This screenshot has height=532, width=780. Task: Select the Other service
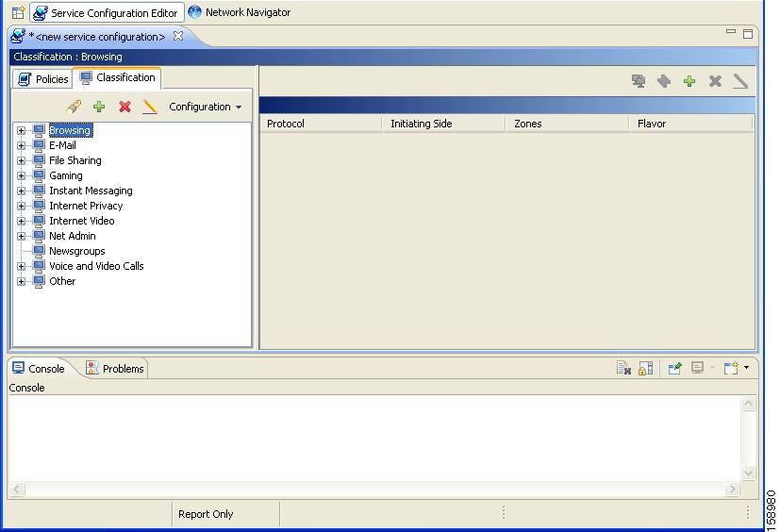[x=62, y=281]
